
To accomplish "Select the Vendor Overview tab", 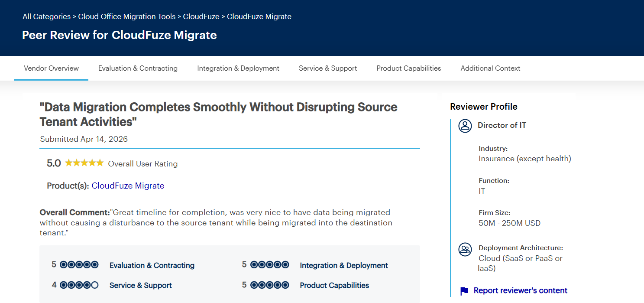I will pyautogui.click(x=51, y=68).
